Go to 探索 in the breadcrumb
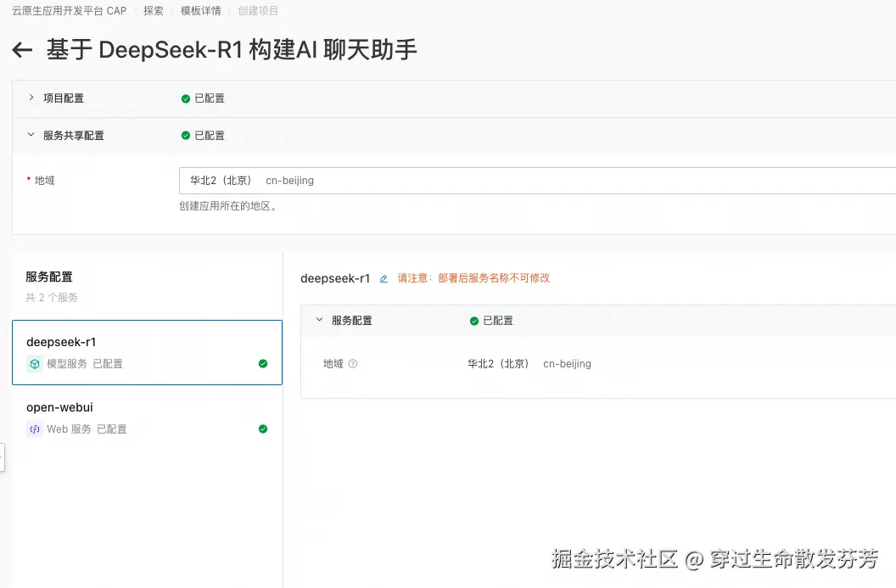Image resolution: width=896 pixels, height=588 pixels. tap(154, 11)
